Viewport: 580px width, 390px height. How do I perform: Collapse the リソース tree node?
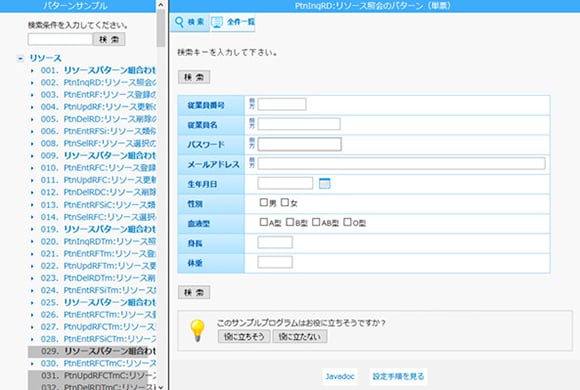point(20,58)
